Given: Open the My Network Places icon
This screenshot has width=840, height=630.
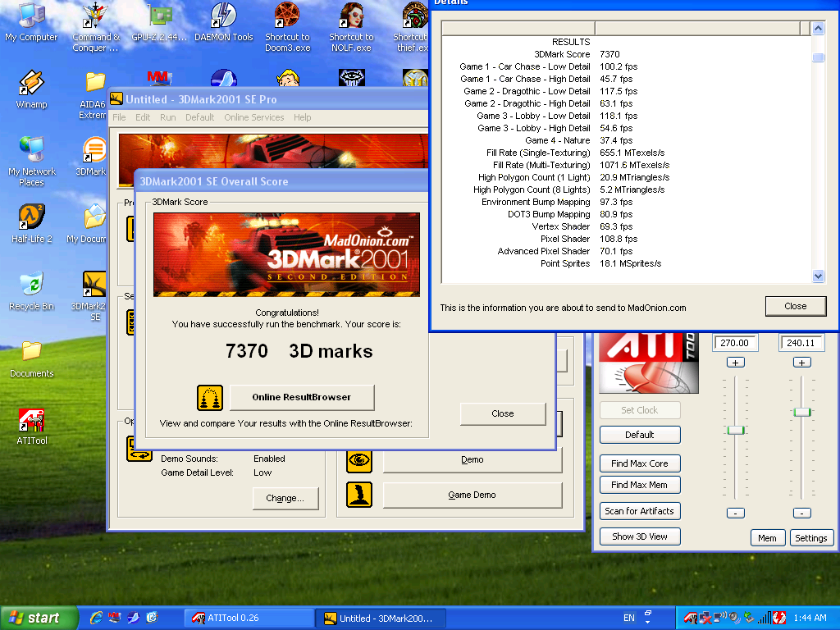Looking at the screenshot, I should click(x=32, y=161).
